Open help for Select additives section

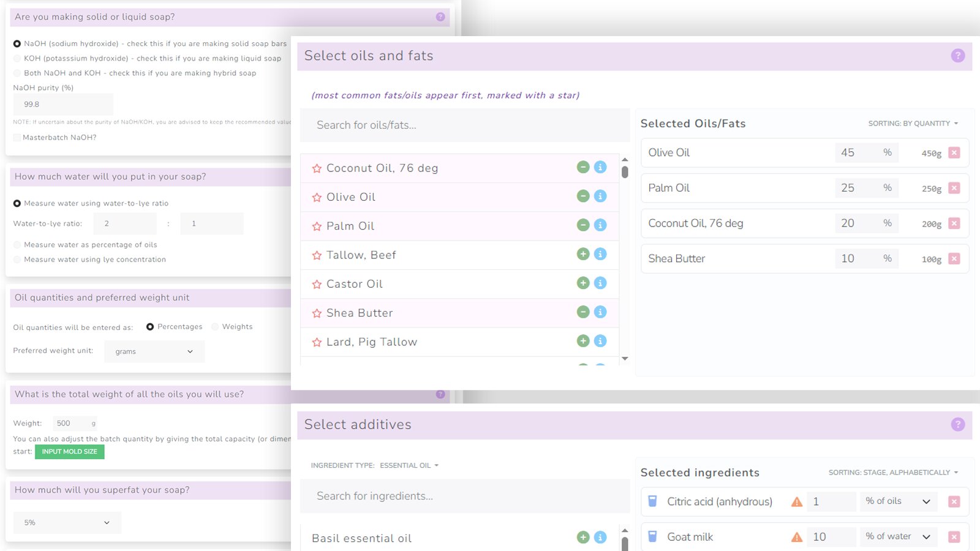click(957, 424)
